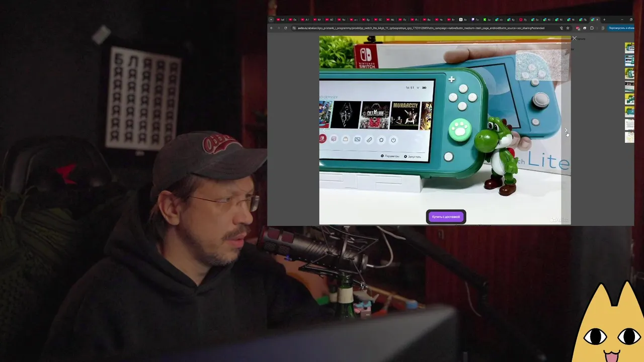Switch to the purple-icon 'Га' tab
The width and height of the screenshot is (644, 362).
pyautogui.click(x=475, y=20)
